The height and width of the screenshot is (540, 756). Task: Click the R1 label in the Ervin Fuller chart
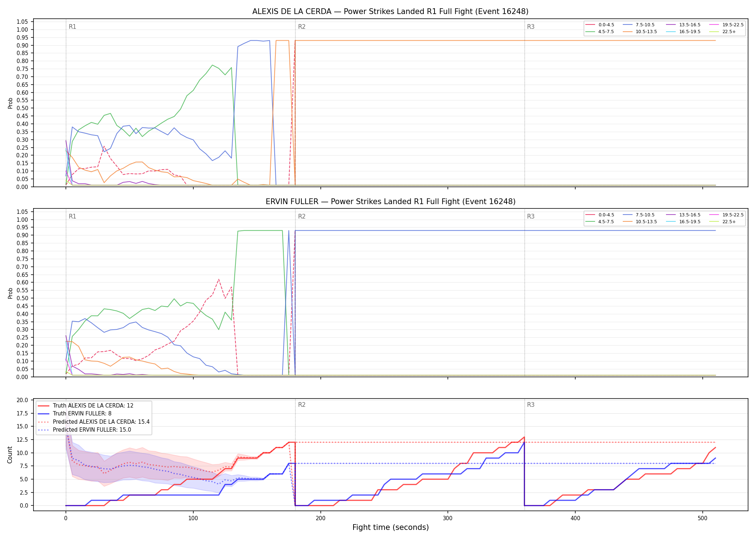pyautogui.click(x=72, y=216)
